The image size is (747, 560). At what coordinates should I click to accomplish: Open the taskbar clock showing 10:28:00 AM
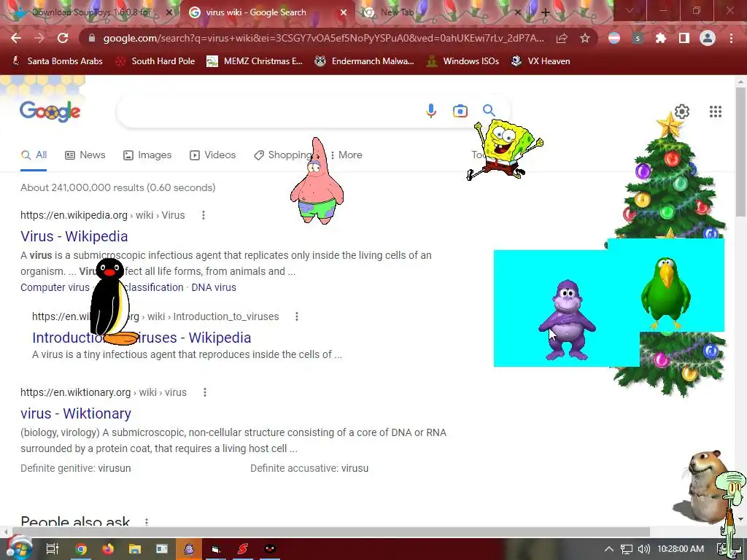coord(681,549)
